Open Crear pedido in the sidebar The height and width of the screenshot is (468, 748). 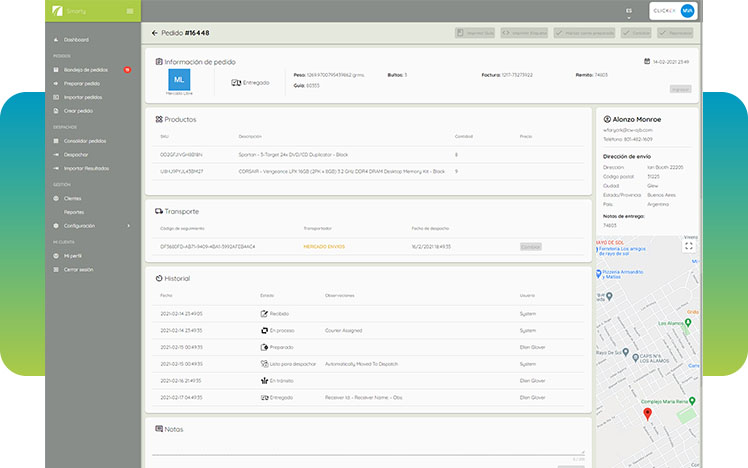78,111
